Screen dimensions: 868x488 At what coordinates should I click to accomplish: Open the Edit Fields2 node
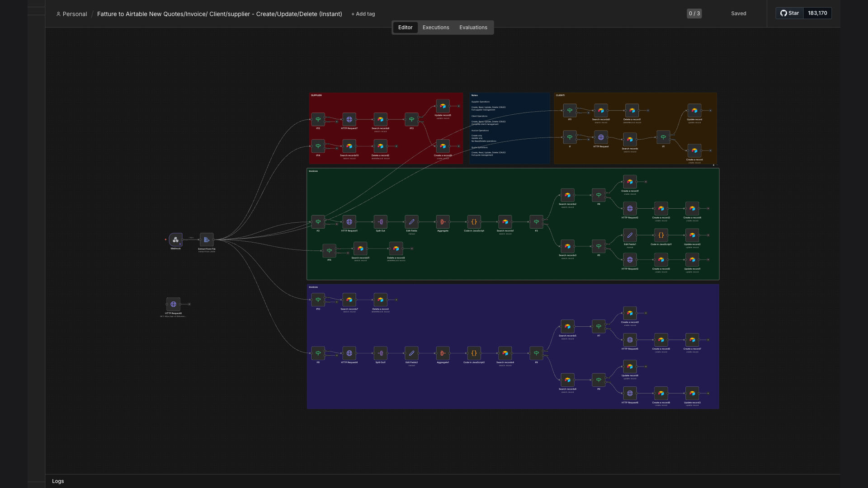click(x=411, y=353)
